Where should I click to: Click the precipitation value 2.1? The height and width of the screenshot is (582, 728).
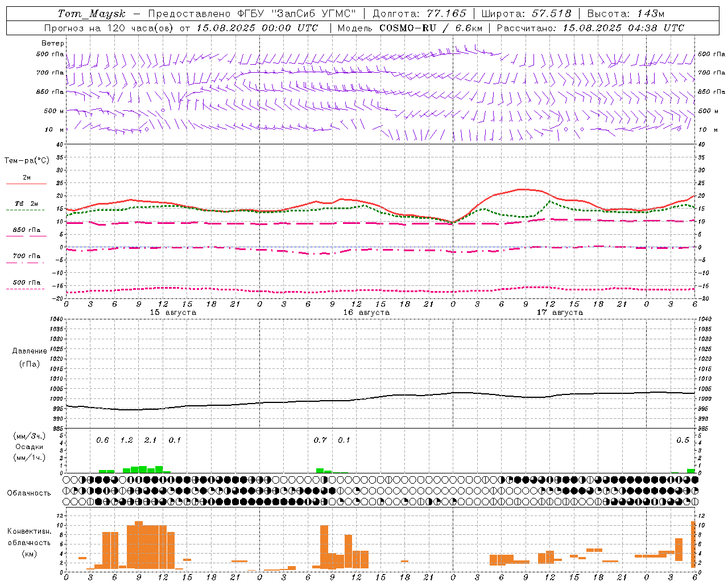150,440
